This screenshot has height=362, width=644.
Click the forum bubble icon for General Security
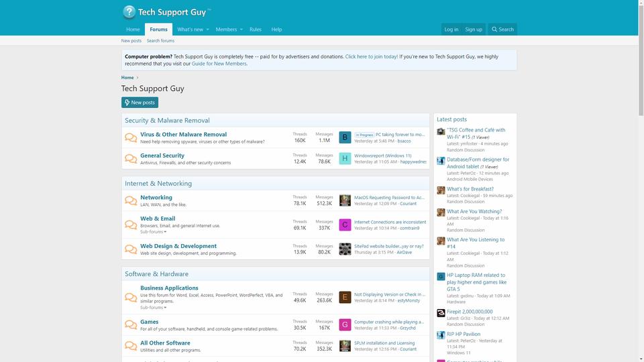131,158
